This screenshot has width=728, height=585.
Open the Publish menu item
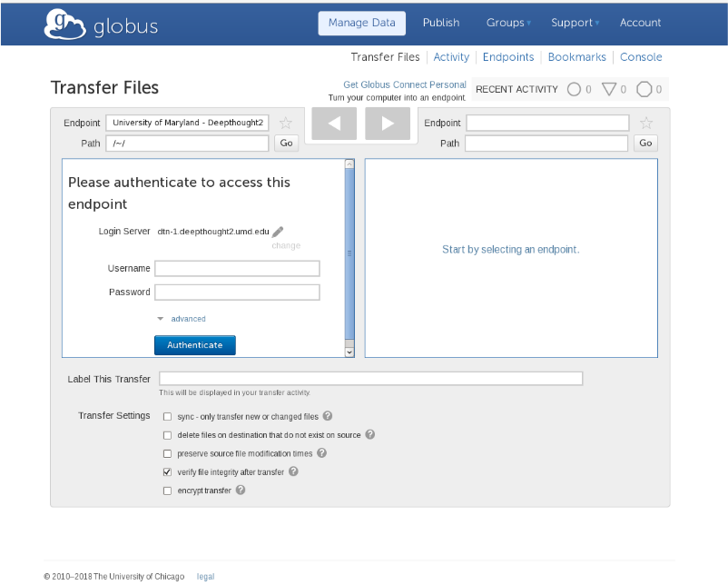[441, 23]
